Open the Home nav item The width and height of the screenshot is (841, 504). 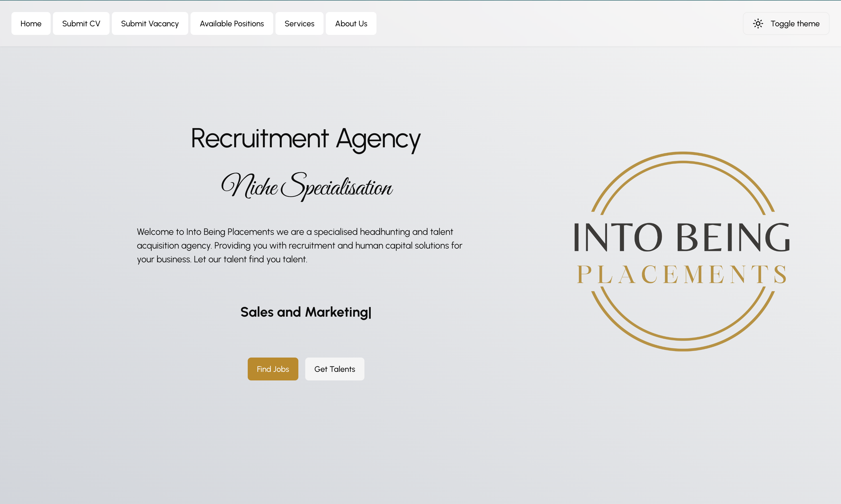pos(31,23)
